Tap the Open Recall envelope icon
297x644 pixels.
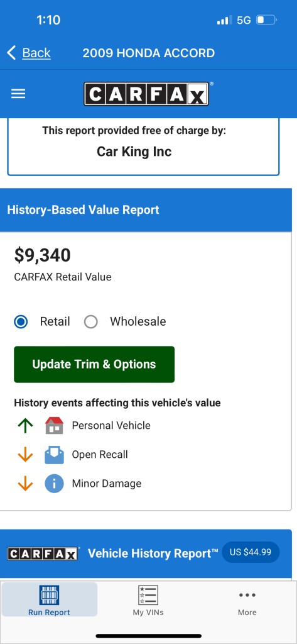pos(54,455)
